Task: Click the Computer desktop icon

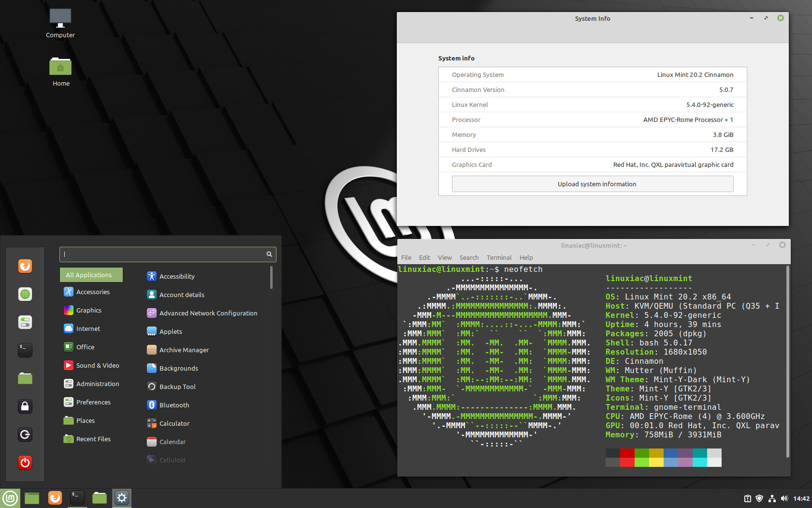Action: point(60,23)
